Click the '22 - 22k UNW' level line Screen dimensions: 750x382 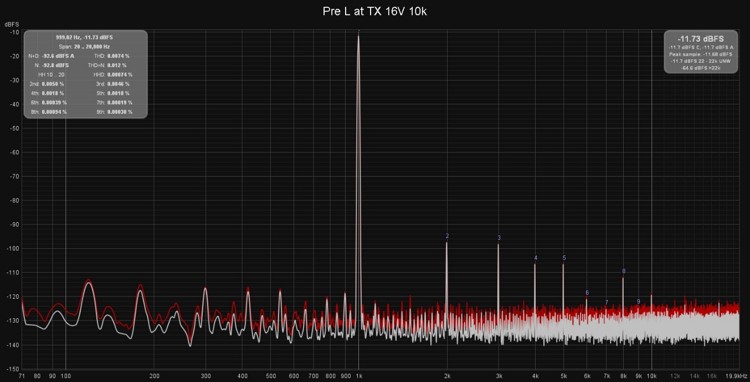700,61
